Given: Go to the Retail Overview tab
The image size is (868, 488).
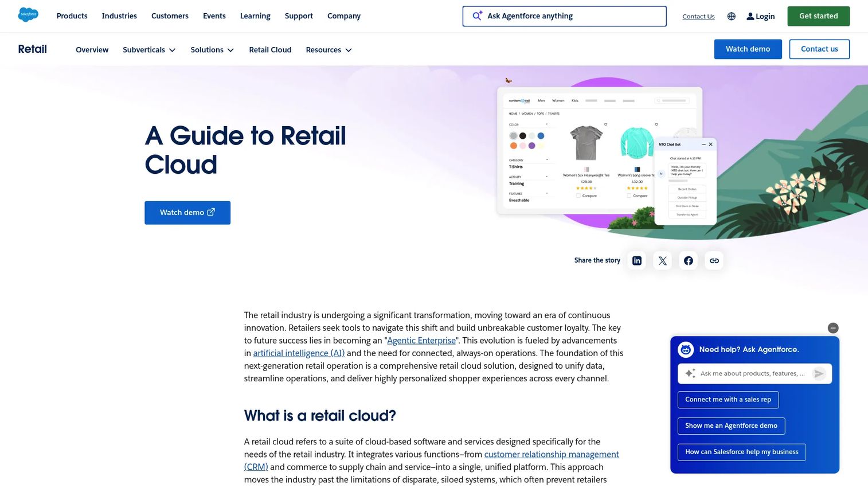Looking at the screenshot, I should (x=92, y=50).
